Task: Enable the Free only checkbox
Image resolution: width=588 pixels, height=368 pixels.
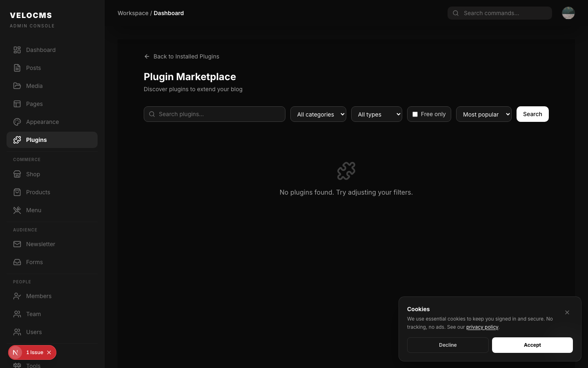Action: point(415,114)
